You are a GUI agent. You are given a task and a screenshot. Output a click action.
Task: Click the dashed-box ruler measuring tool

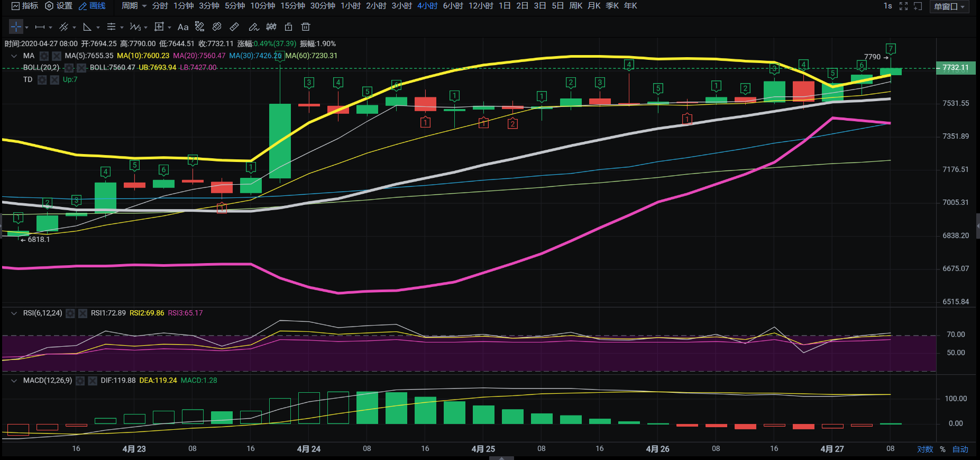pos(199,26)
